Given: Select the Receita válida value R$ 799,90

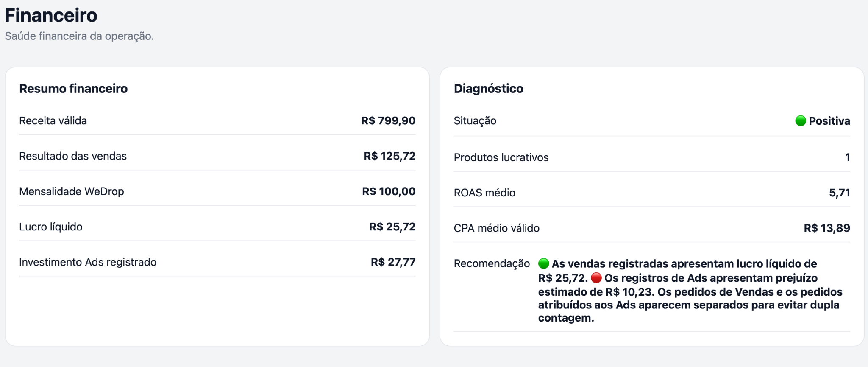Looking at the screenshot, I should (x=388, y=120).
